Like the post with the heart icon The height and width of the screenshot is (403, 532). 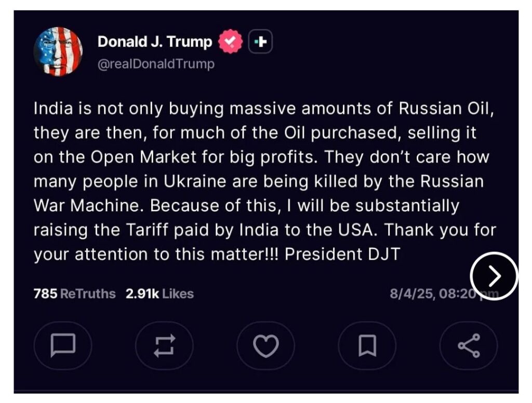265,345
